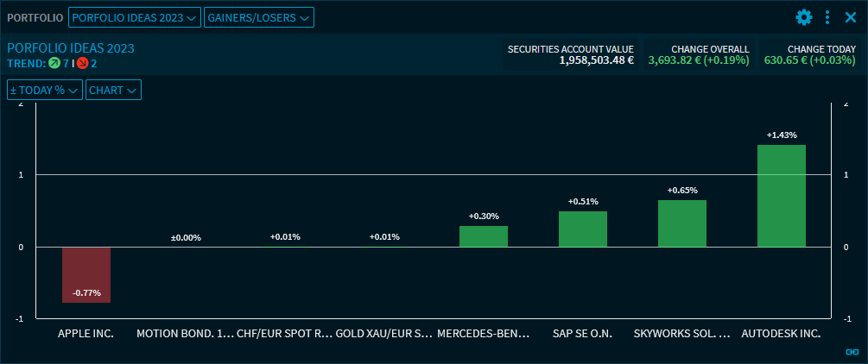Click the Autodesk Inc. green bar
This screenshot has width=868, height=364.
pos(781,196)
